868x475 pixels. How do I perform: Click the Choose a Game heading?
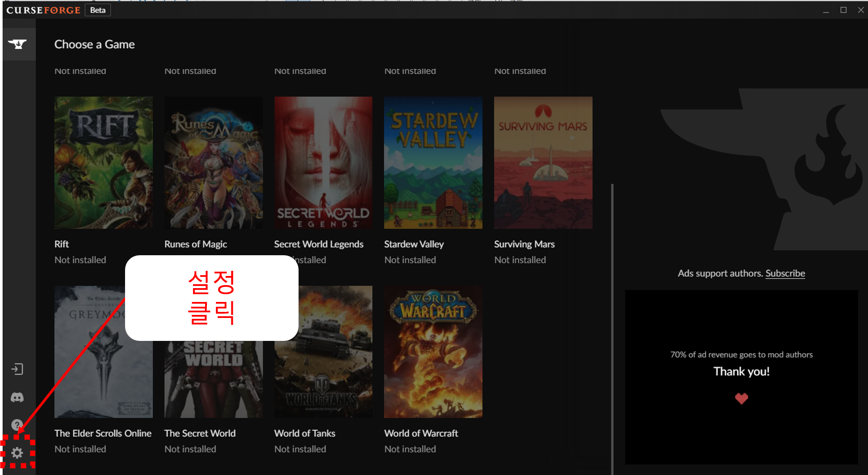(x=94, y=44)
